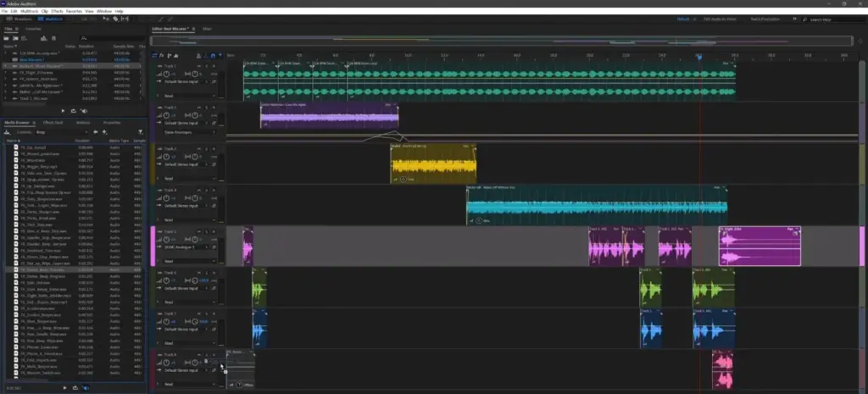Viewport: 868px width, 394px height.
Task: Click Track 1 pan knob
Action: tap(195, 75)
